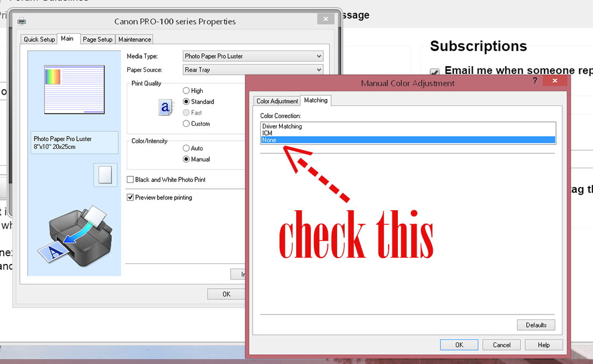Click the print quality letter 'a' icon
This screenshot has height=364, width=593.
166,108
